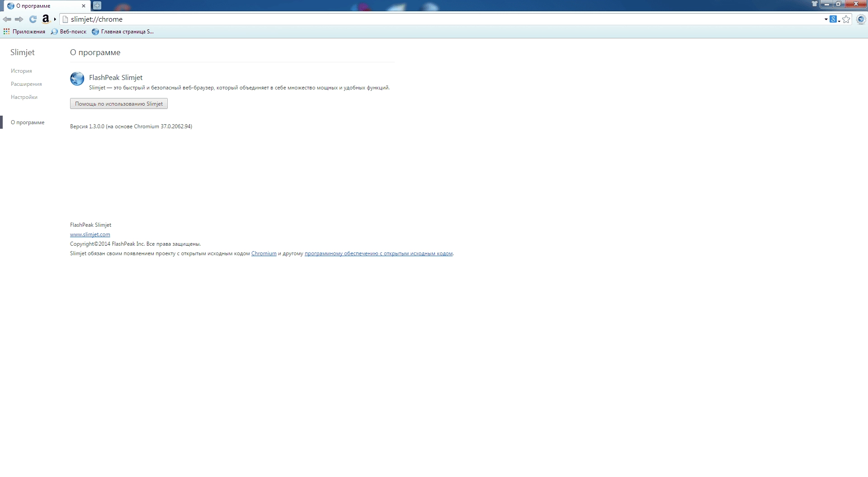
Task: Open the Приложения bookmark
Action: [x=24, y=32]
